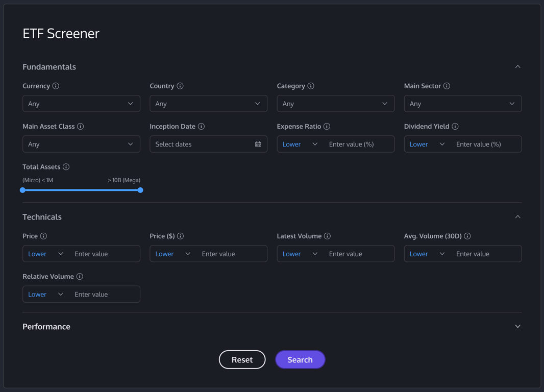Click the Relative Volume info icon
This screenshot has width=544, height=392.
pyautogui.click(x=80, y=277)
